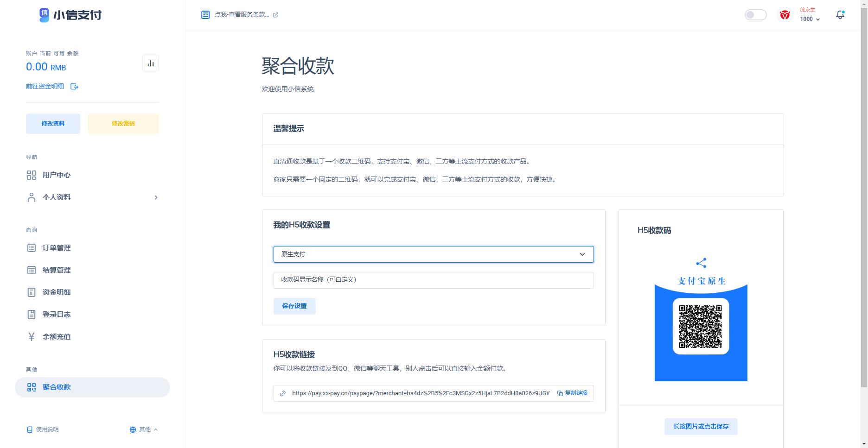Open the 原生支付 payment method dropdown

point(433,254)
